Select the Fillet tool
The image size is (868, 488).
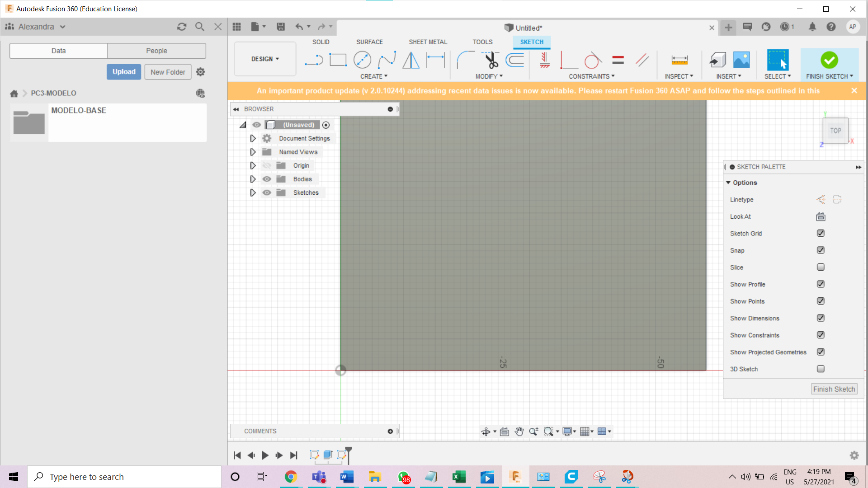(x=465, y=60)
